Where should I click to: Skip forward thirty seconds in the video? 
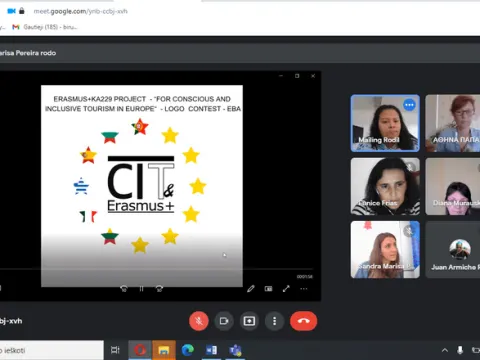pos(159,289)
